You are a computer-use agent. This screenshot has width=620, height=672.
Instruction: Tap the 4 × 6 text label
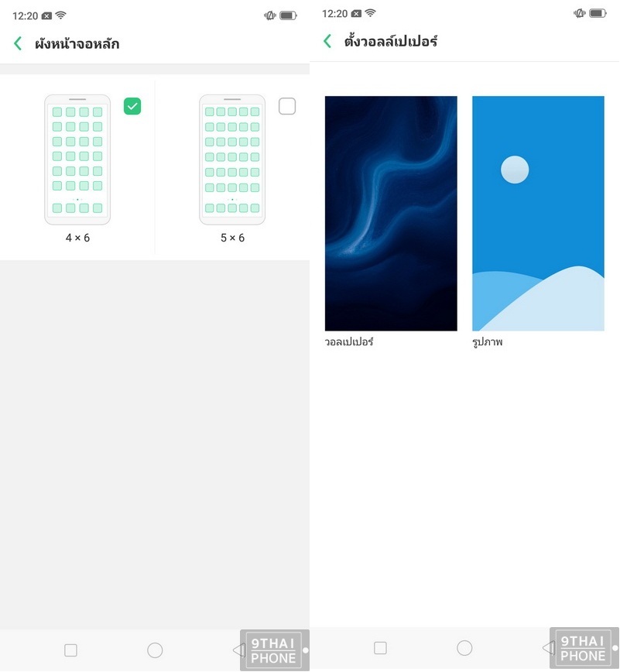[77, 238]
